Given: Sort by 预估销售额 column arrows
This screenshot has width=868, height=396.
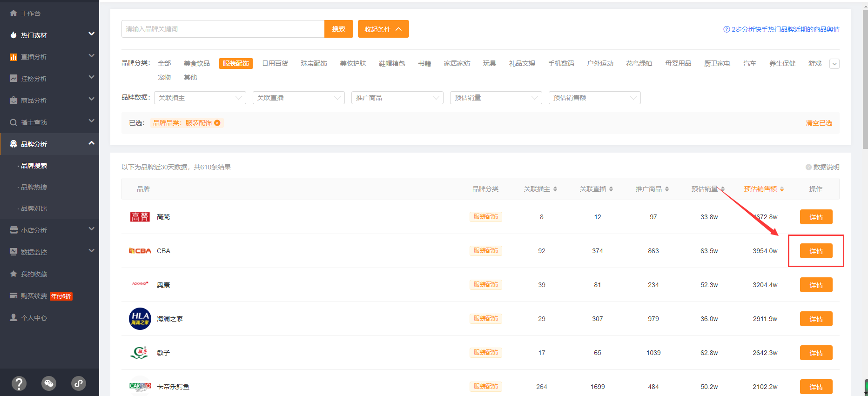Looking at the screenshot, I should pos(782,189).
